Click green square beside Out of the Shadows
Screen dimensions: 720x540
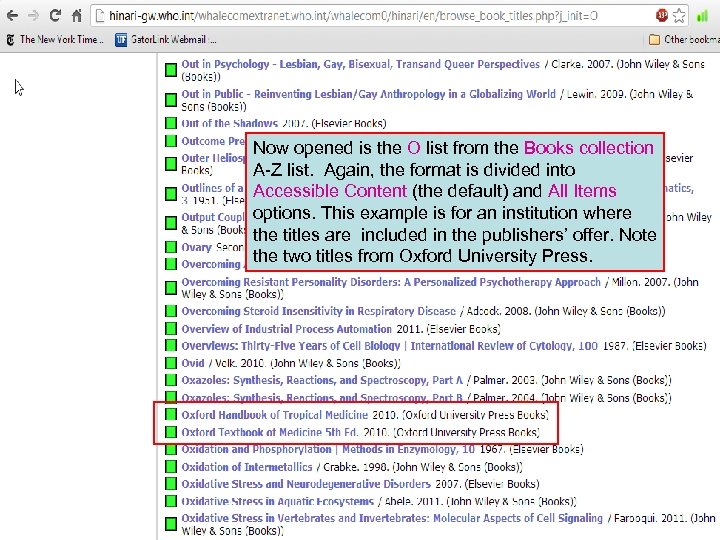[x=171, y=123]
